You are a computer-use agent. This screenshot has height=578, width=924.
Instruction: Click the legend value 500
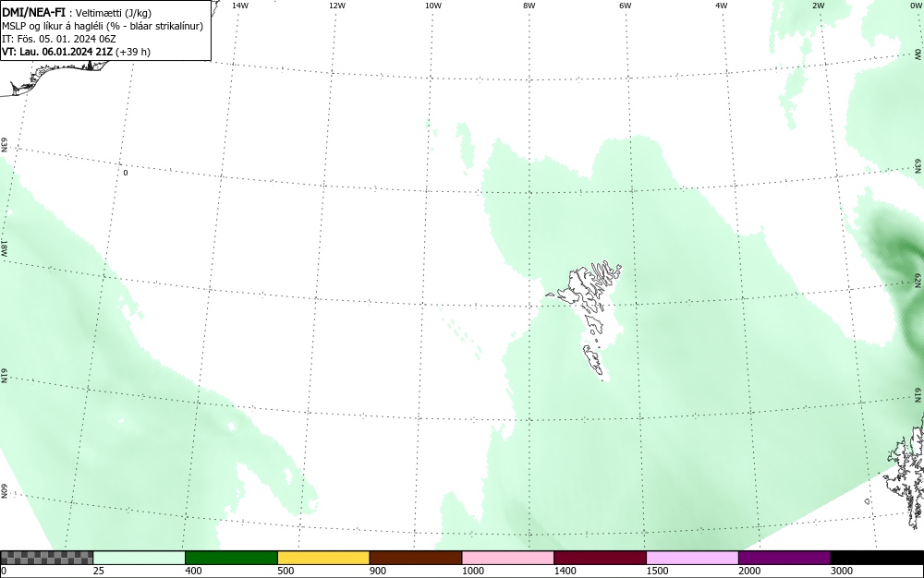286,571
